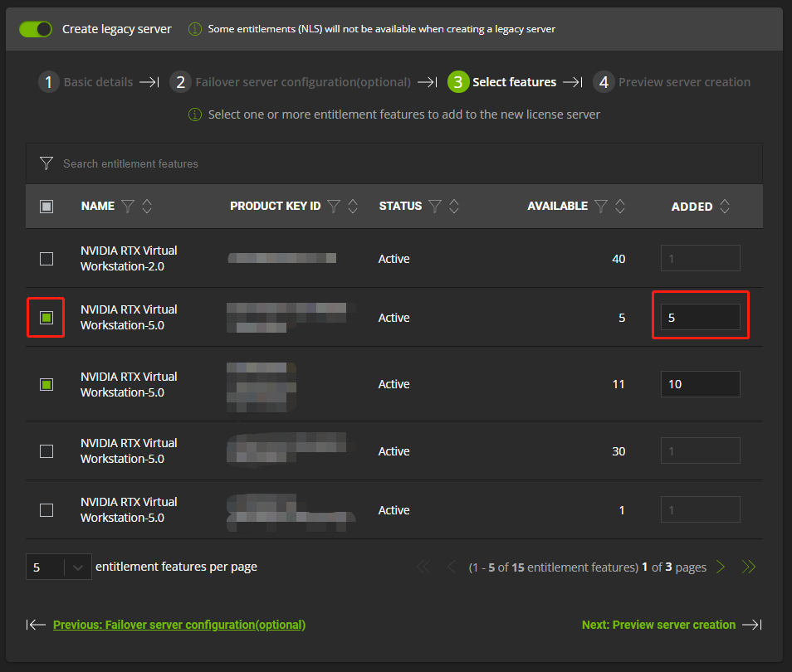Click the info icon beside 'Select one or more entitlement features'
792x672 pixels.
point(195,114)
